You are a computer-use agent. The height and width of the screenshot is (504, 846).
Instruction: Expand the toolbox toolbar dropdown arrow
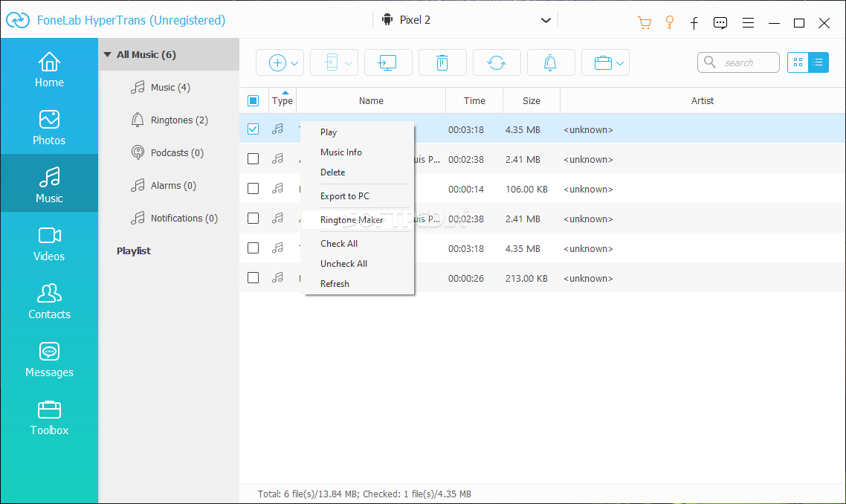click(x=620, y=63)
